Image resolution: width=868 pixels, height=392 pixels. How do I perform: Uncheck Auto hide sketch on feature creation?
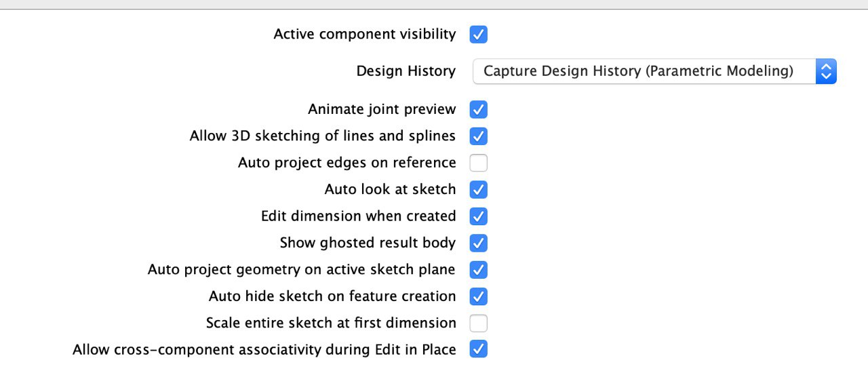pyautogui.click(x=478, y=296)
